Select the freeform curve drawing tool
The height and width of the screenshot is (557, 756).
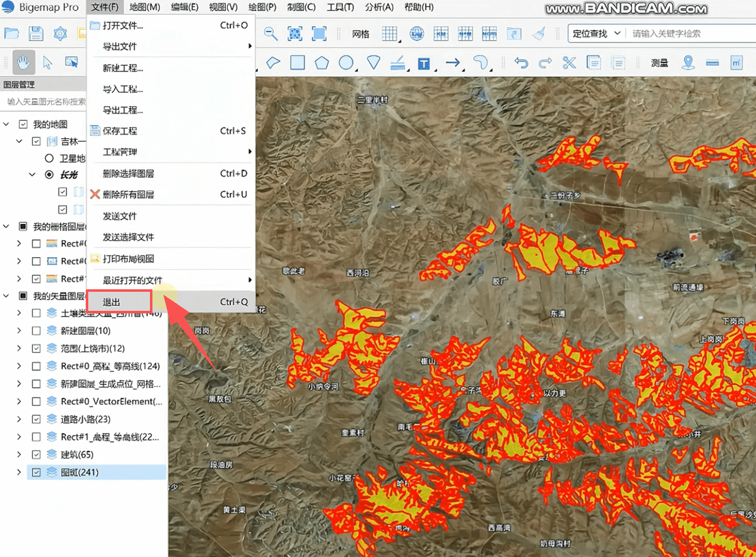tap(481, 62)
